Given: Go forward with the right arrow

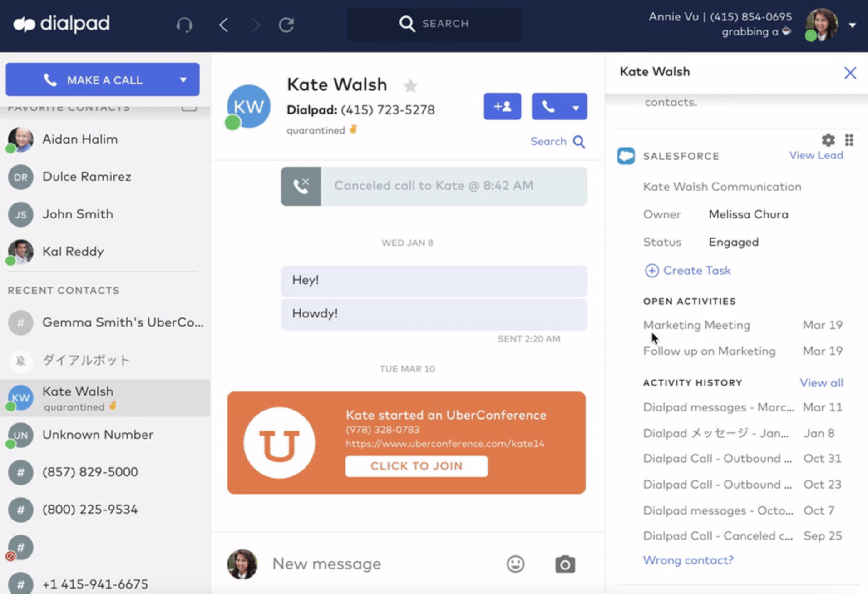Looking at the screenshot, I should (x=256, y=25).
